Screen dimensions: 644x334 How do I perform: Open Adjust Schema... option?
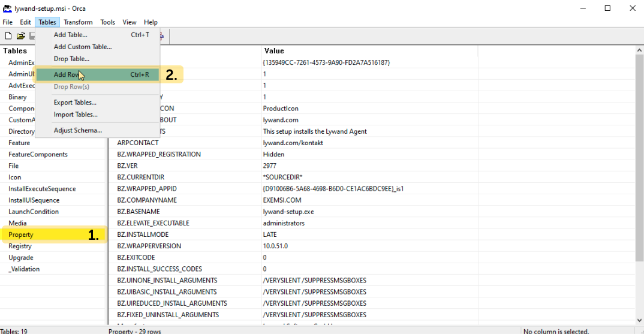77,130
